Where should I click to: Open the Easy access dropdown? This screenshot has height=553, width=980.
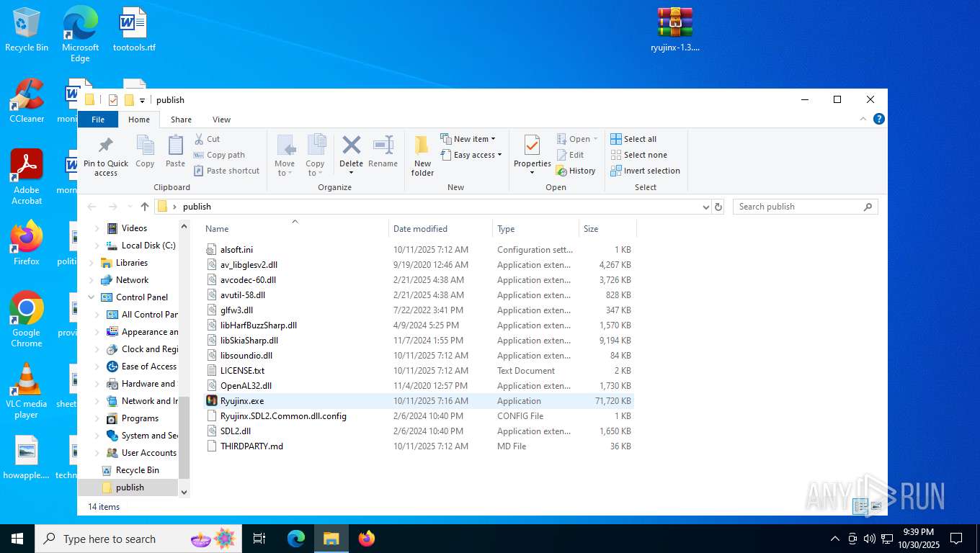click(x=471, y=155)
